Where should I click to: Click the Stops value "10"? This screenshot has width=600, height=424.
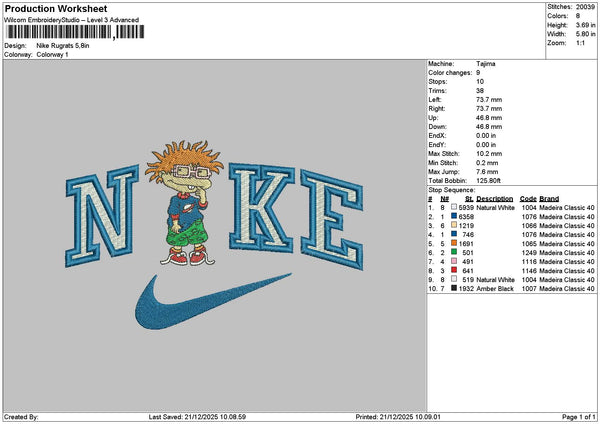point(480,82)
